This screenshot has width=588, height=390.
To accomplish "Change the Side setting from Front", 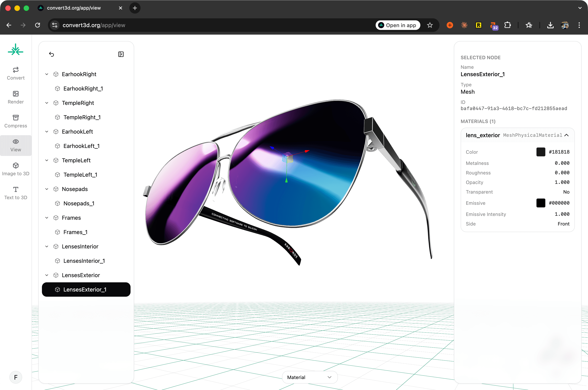I will (x=564, y=224).
